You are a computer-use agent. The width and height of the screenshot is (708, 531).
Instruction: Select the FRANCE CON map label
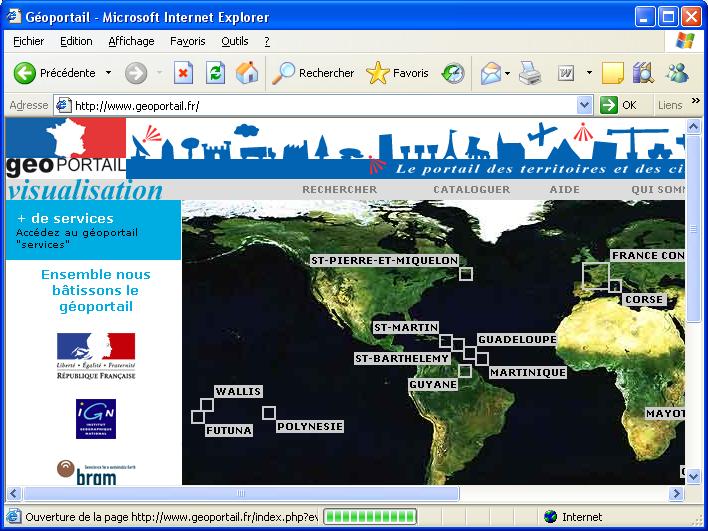tap(647, 256)
